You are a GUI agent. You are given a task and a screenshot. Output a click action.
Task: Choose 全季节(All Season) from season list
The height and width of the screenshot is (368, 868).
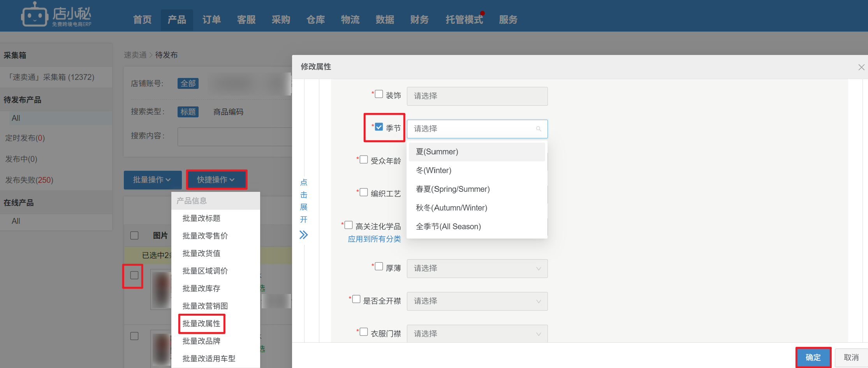point(448,226)
